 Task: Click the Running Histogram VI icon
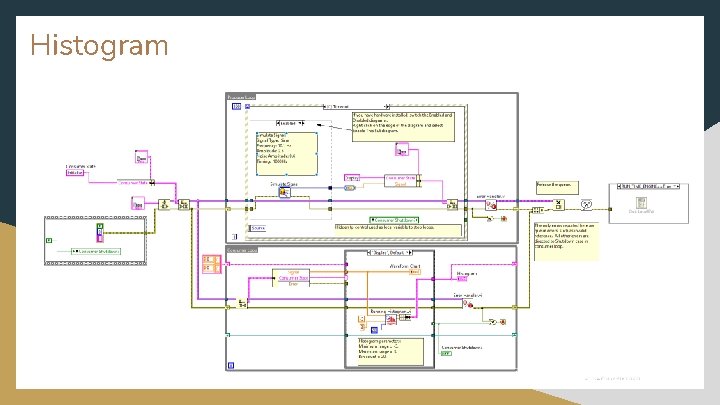click(x=391, y=320)
